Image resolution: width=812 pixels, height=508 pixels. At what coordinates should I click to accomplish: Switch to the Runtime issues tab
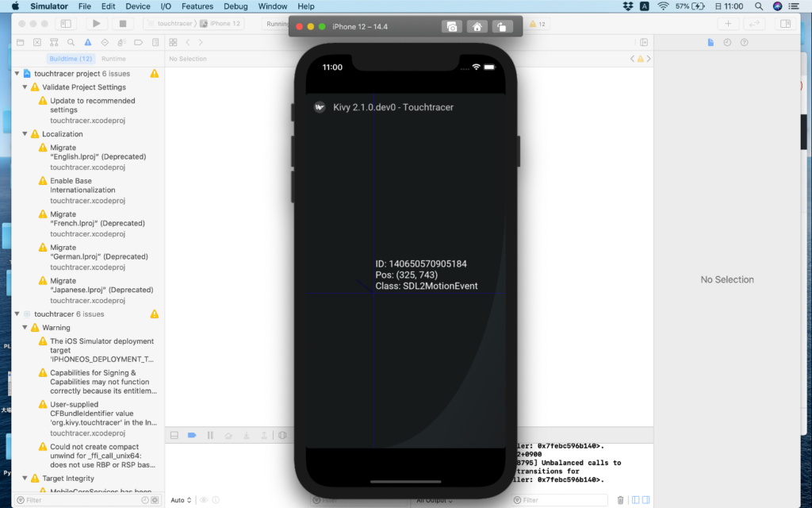(113, 59)
